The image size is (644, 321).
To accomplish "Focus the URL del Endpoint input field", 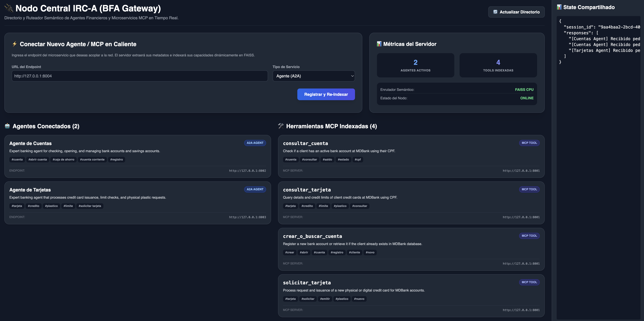I will click(x=140, y=76).
